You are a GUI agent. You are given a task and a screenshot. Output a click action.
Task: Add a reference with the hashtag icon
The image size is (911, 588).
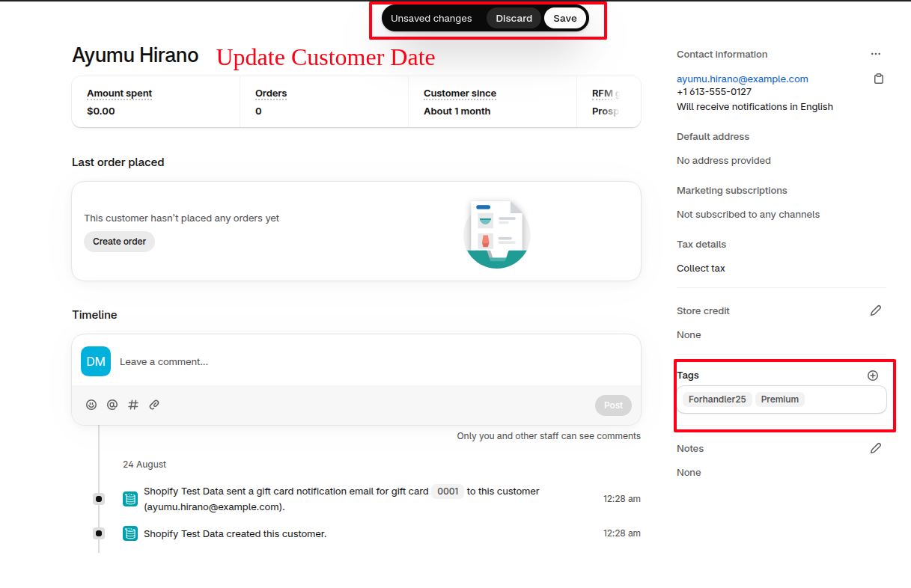(x=133, y=405)
